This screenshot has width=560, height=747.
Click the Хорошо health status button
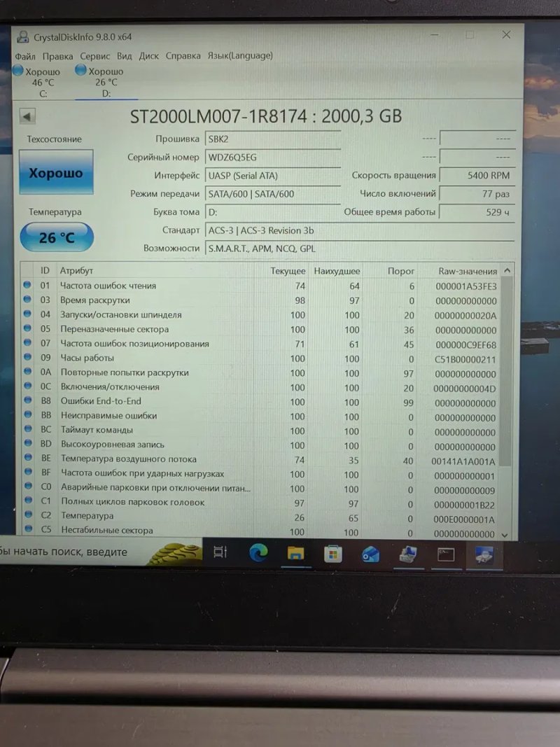click(x=56, y=172)
